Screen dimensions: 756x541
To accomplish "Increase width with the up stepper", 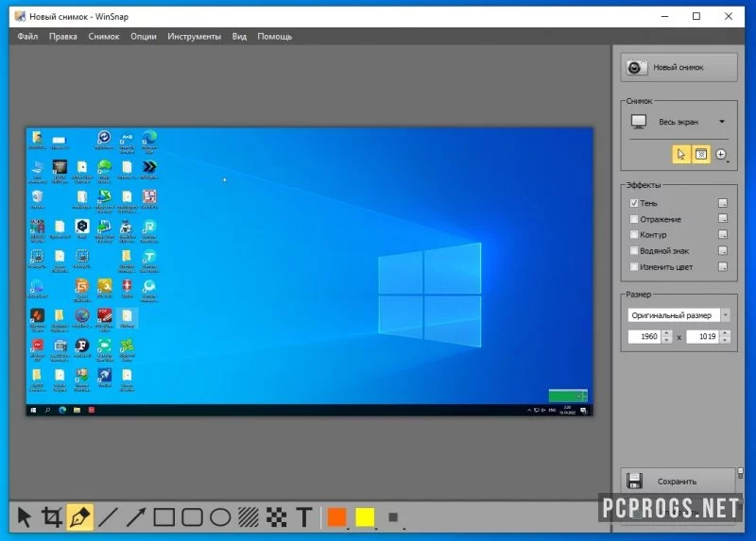I will pyautogui.click(x=667, y=333).
